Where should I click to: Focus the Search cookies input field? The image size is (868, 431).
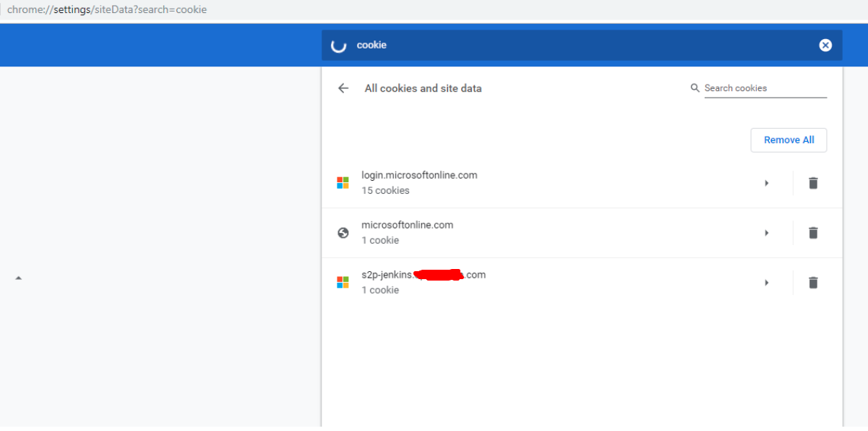click(765, 88)
